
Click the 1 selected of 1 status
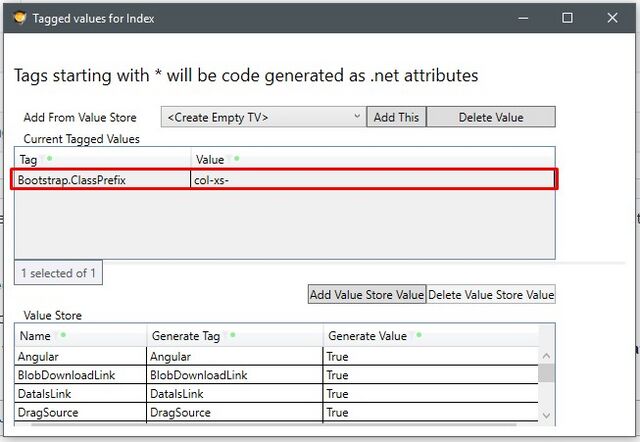point(58,273)
